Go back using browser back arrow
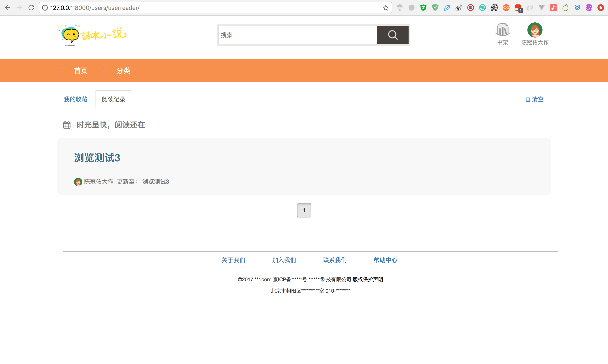The width and height of the screenshot is (608, 364). (8, 8)
